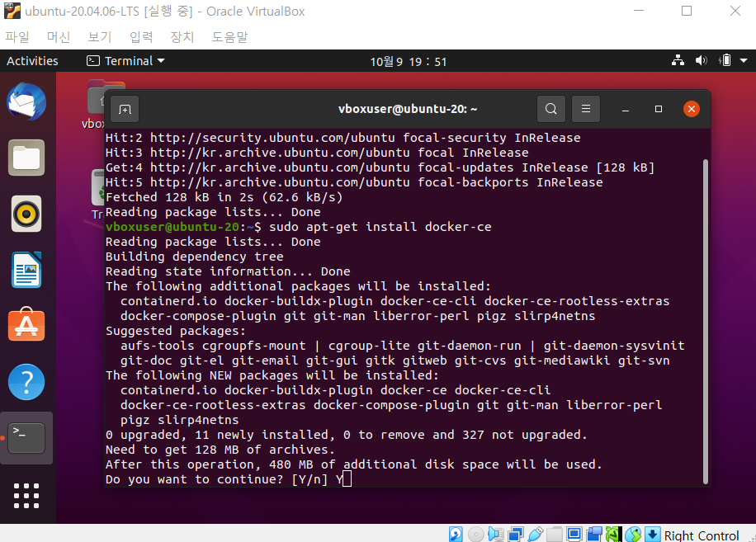Open the VirtualBox 보기 menu
This screenshot has width=756, height=542.
[x=100, y=37]
